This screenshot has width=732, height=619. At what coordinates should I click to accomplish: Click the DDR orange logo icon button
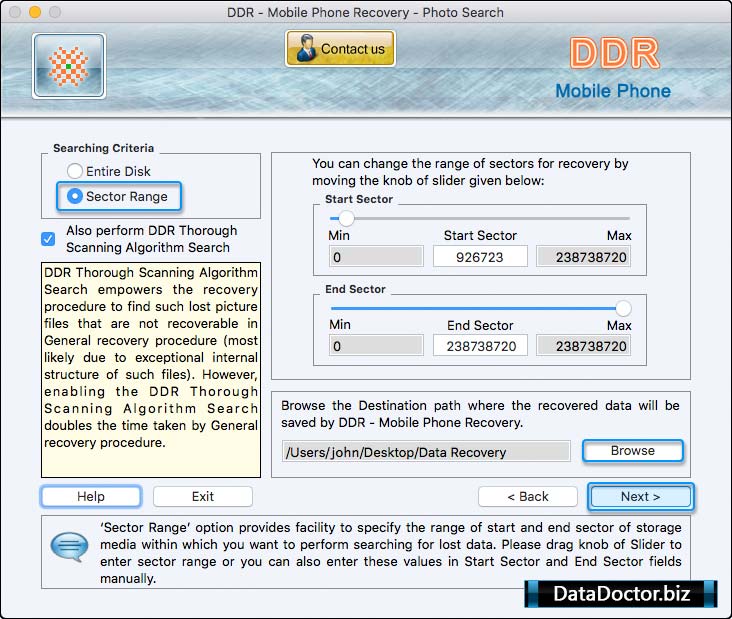coord(69,66)
